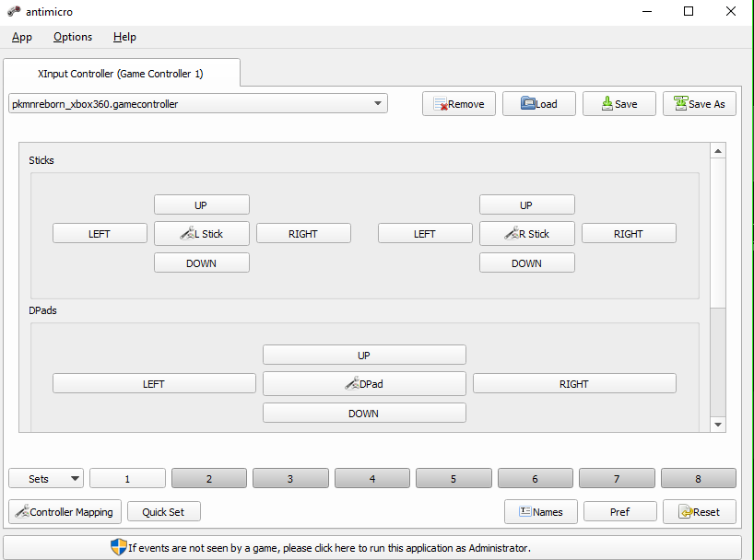The image size is (754, 560).
Task: Select the XInput Controller tab
Action: click(121, 73)
